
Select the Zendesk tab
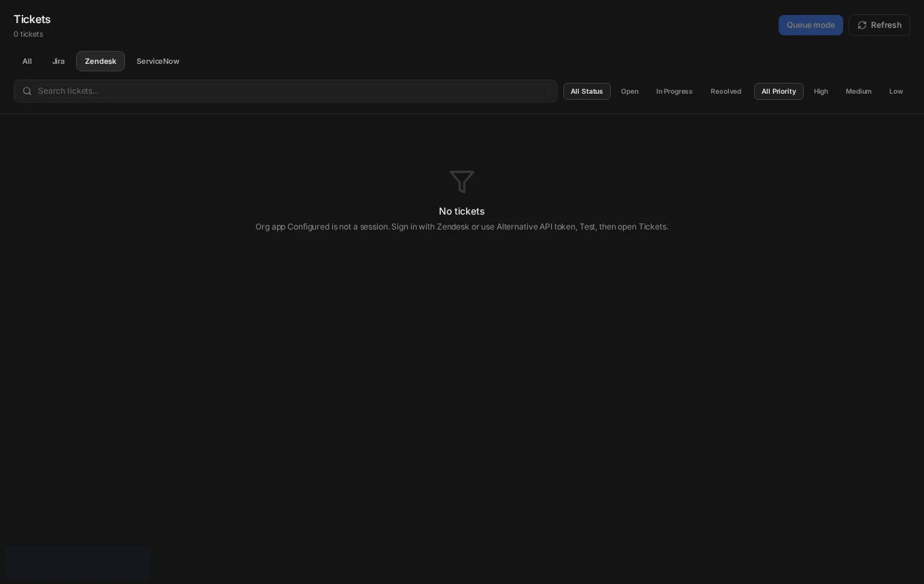click(x=101, y=61)
